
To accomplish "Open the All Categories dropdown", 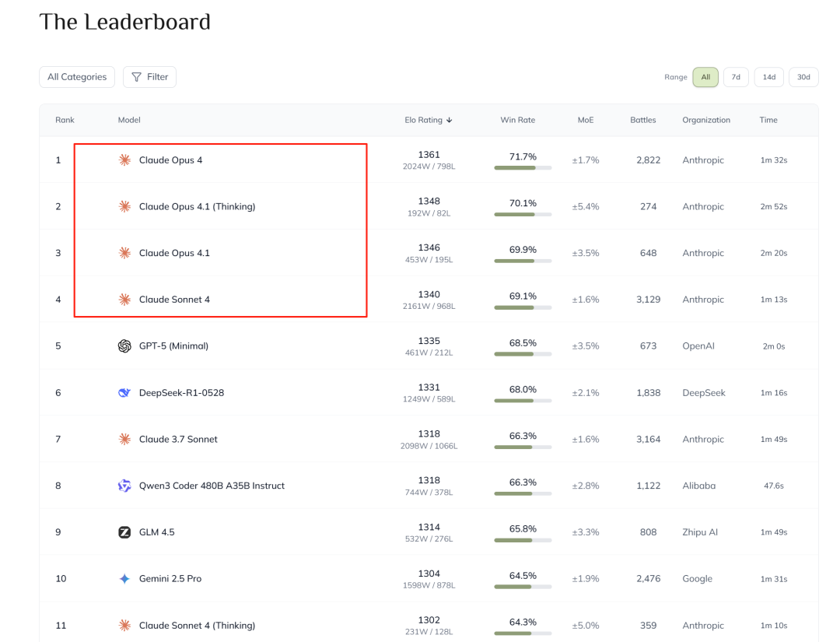I will (77, 77).
